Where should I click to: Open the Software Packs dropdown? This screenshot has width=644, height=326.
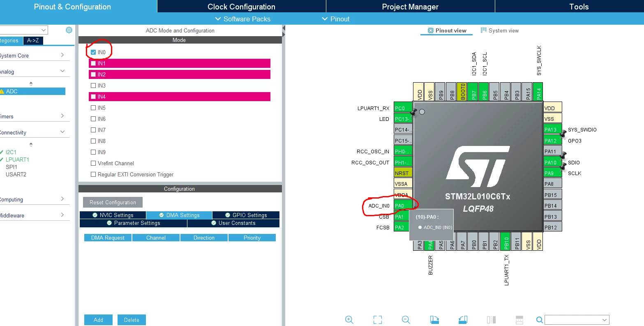click(242, 19)
